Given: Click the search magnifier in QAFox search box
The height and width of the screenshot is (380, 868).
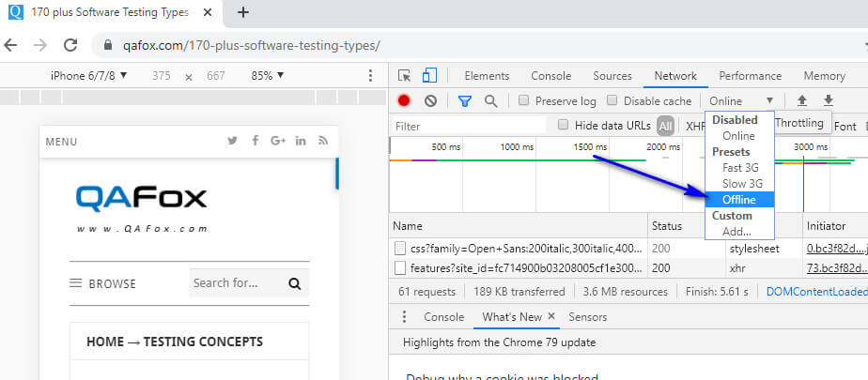Looking at the screenshot, I should tap(295, 283).
